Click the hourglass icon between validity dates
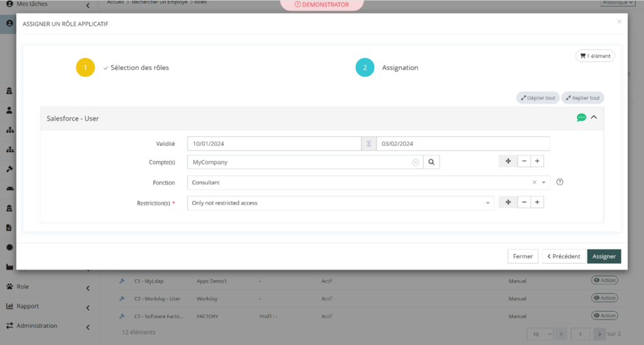This screenshot has width=644, height=345. point(369,144)
